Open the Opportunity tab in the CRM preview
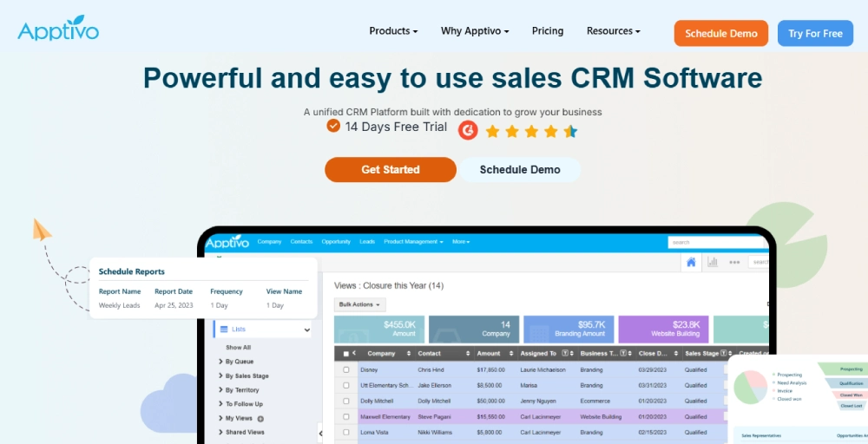 click(x=335, y=242)
